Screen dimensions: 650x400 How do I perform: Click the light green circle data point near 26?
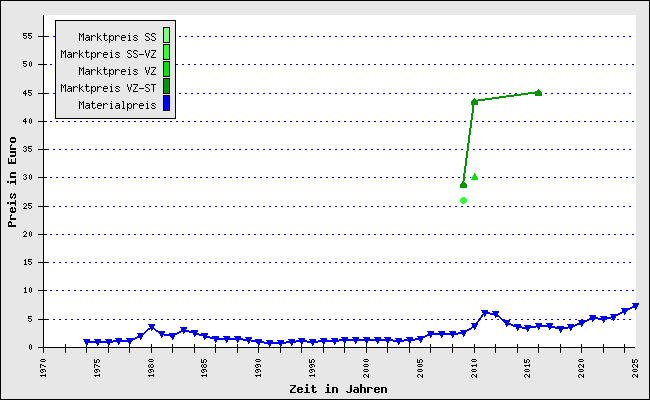[x=463, y=201]
